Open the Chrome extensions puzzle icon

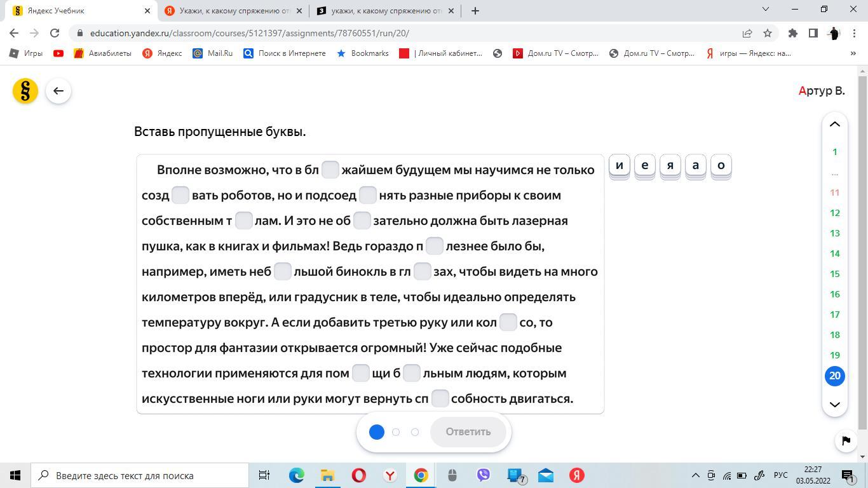[793, 33]
